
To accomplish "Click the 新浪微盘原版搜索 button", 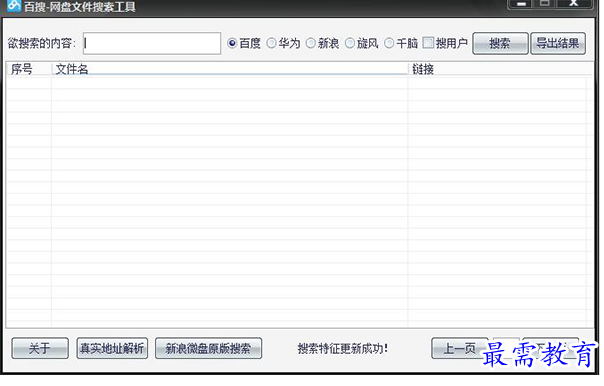I will click(x=208, y=348).
